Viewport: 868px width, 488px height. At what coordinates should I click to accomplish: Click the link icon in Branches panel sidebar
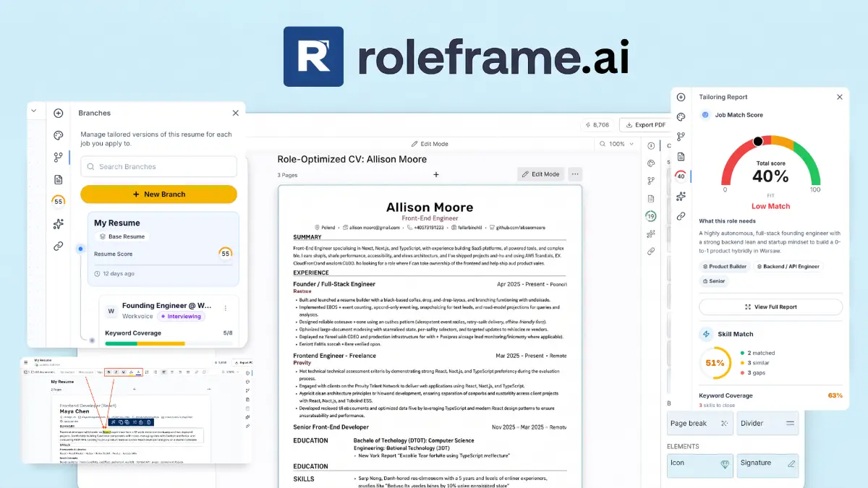tap(59, 246)
